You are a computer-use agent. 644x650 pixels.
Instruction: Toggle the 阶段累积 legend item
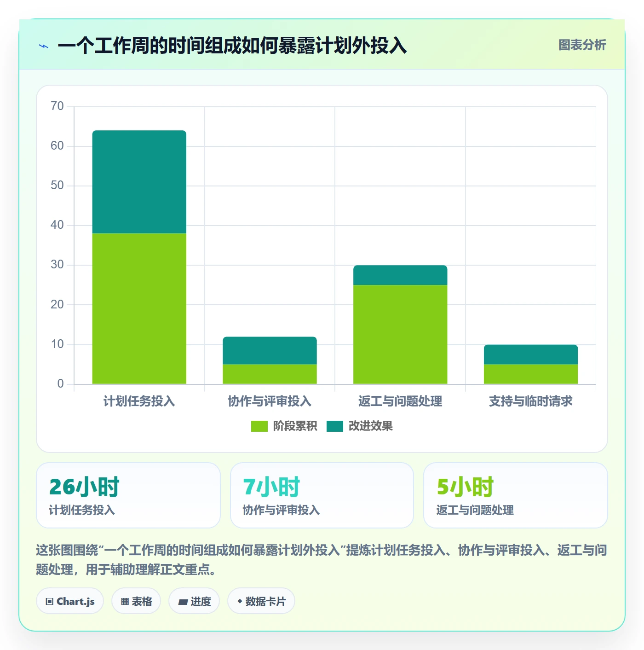284,426
